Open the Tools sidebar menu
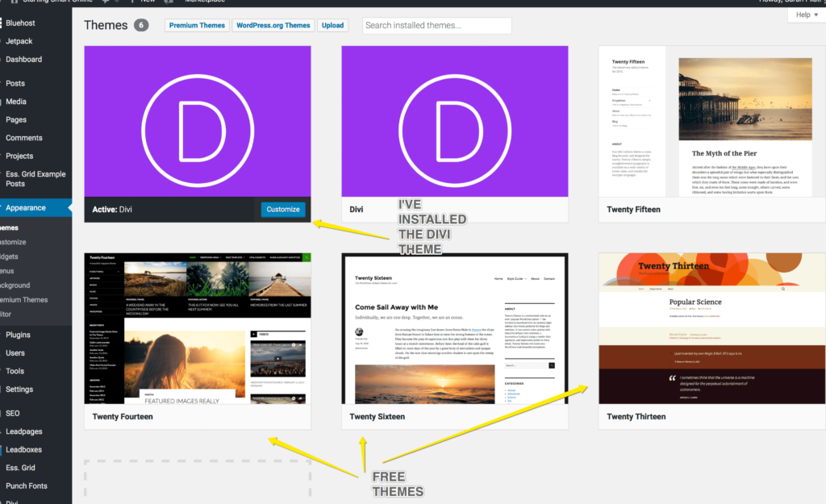Image resolution: width=826 pixels, height=504 pixels. click(15, 371)
